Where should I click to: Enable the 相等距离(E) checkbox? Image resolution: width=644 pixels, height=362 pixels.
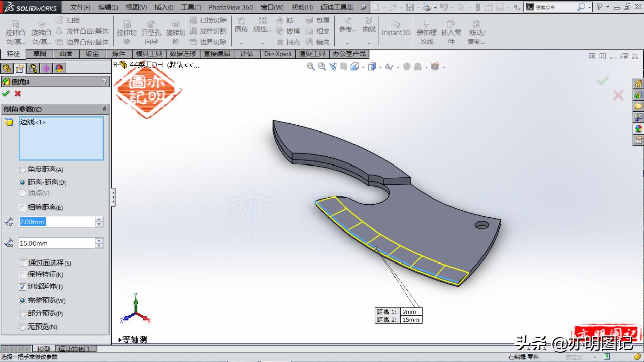pos(22,207)
